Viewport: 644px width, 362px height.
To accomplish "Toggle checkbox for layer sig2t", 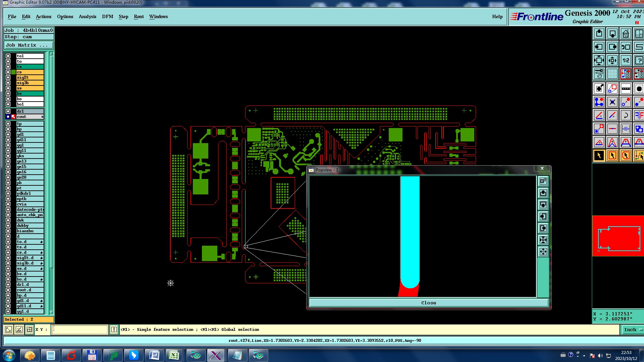I will point(8,77).
